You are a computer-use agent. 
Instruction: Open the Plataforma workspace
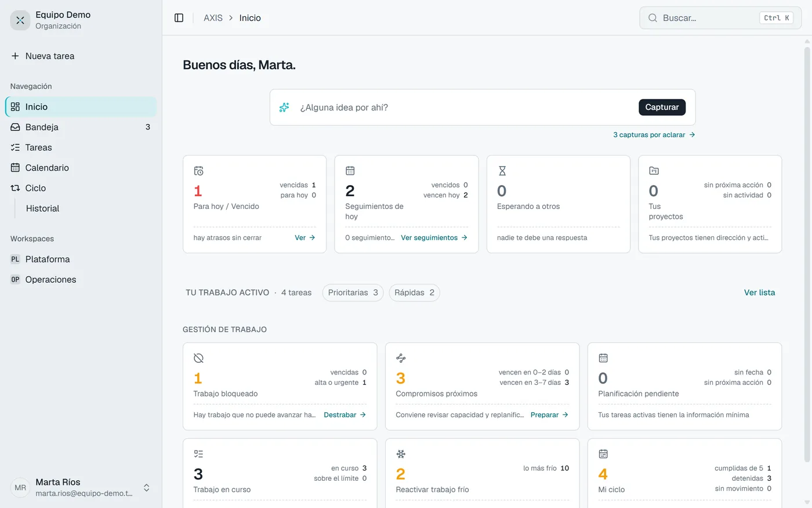81,259
